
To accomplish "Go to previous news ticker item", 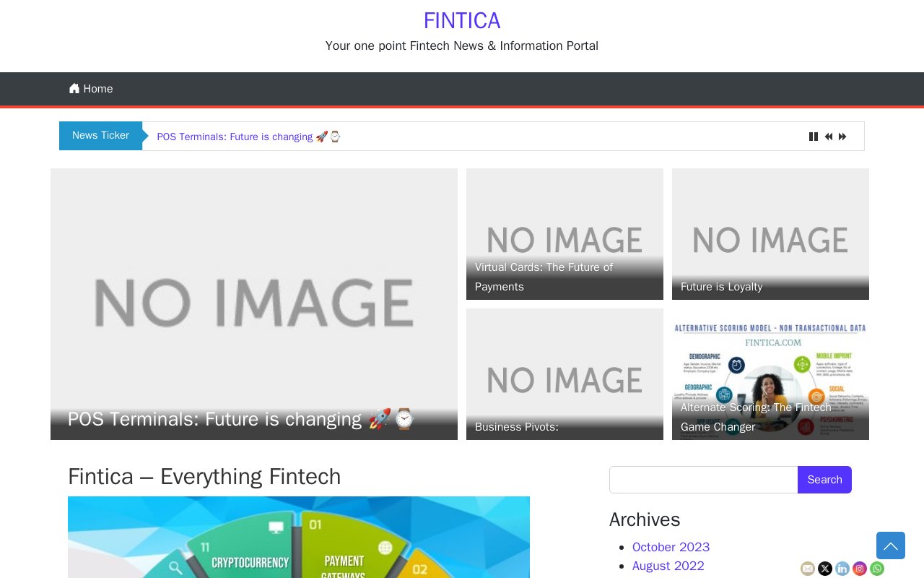I will tap(829, 137).
